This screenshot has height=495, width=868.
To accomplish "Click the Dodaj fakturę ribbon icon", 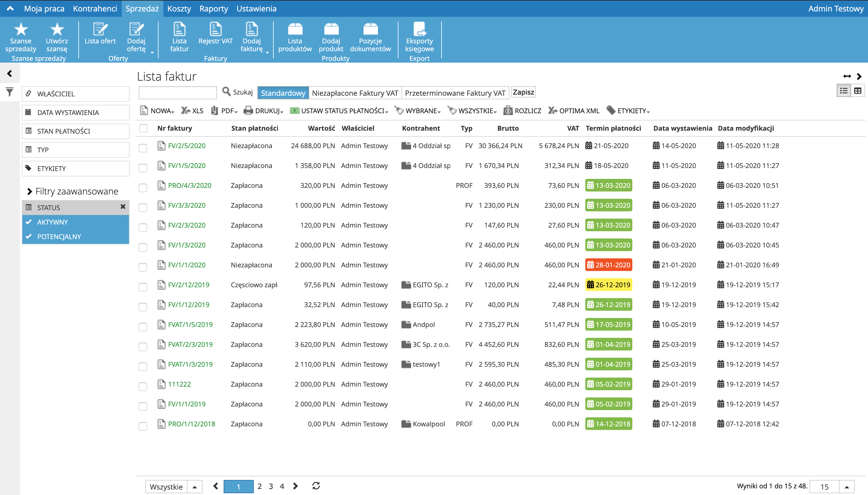I will [251, 30].
